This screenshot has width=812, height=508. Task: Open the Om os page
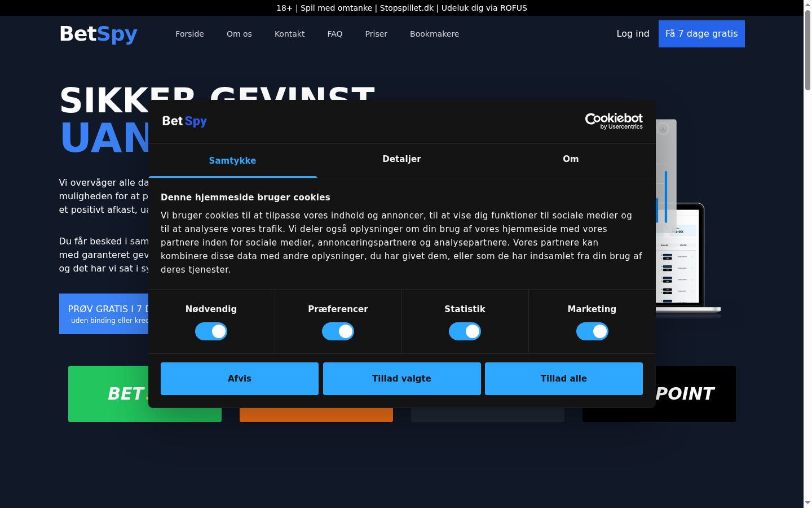coord(239,34)
